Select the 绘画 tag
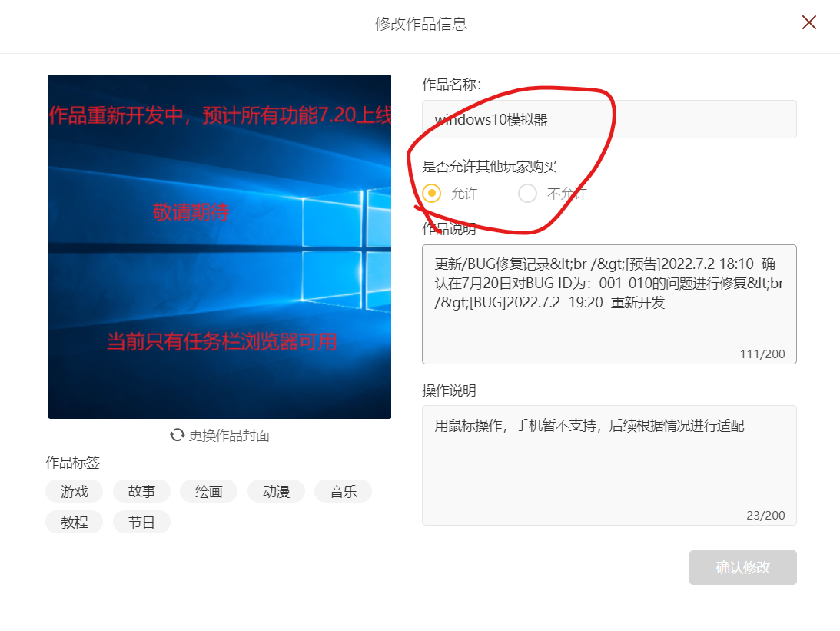The image size is (840, 631). pyautogui.click(x=208, y=491)
